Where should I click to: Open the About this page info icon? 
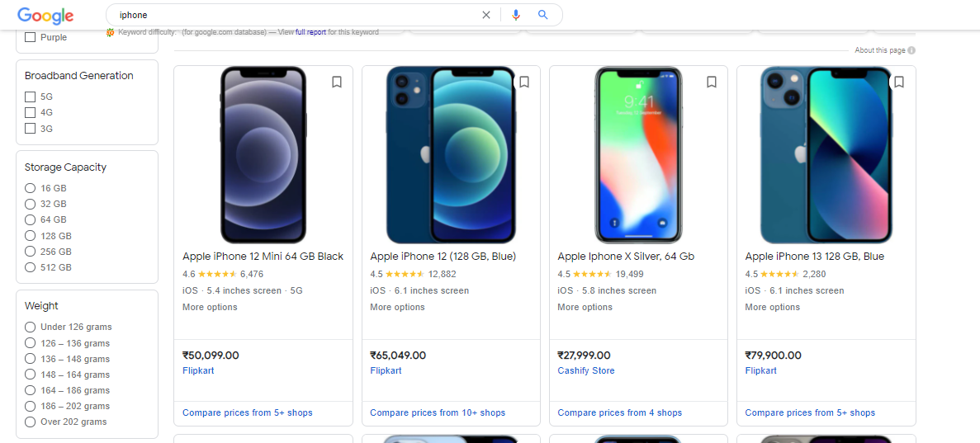(911, 50)
